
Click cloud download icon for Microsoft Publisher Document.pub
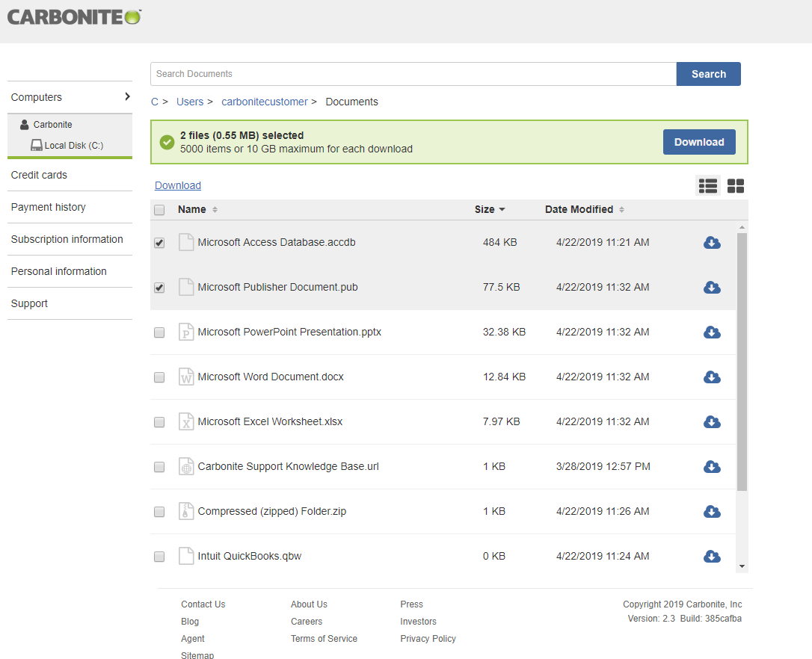tap(712, 288)
